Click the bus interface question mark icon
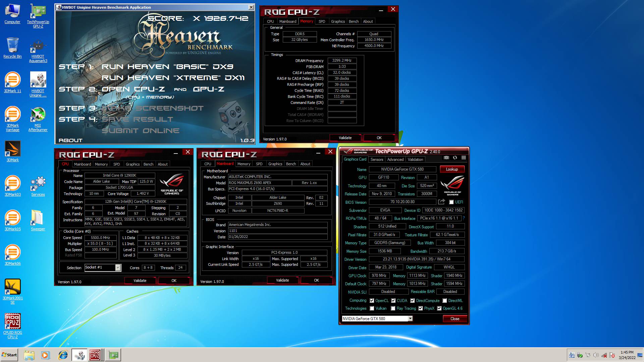Screen dimensions: 644x362 click(464, 218)
